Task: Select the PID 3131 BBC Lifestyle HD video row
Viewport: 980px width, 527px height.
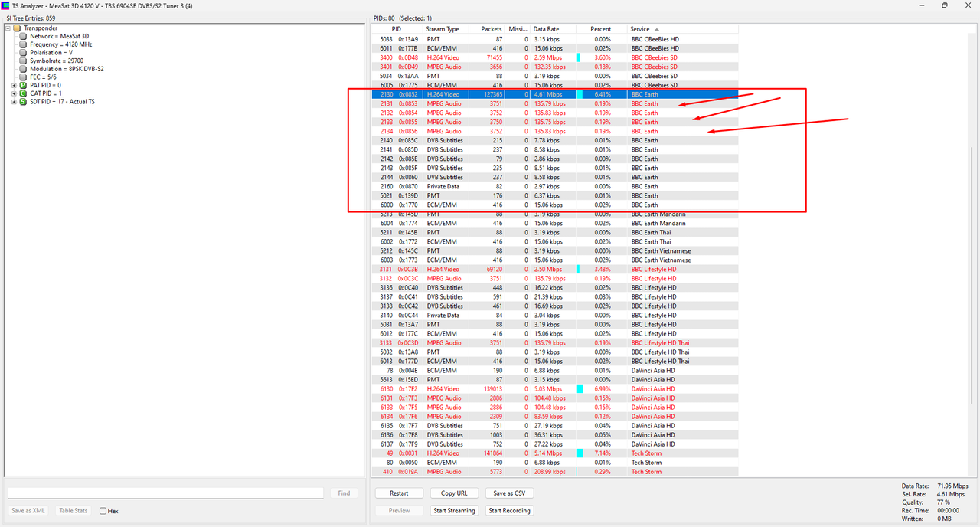Action: pos(556,269)
